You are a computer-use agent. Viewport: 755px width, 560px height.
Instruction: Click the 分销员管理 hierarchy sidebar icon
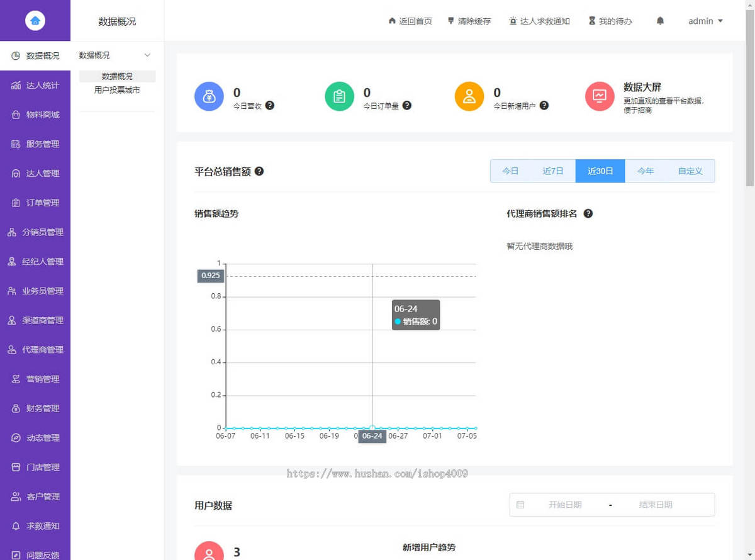coord(11,232)
